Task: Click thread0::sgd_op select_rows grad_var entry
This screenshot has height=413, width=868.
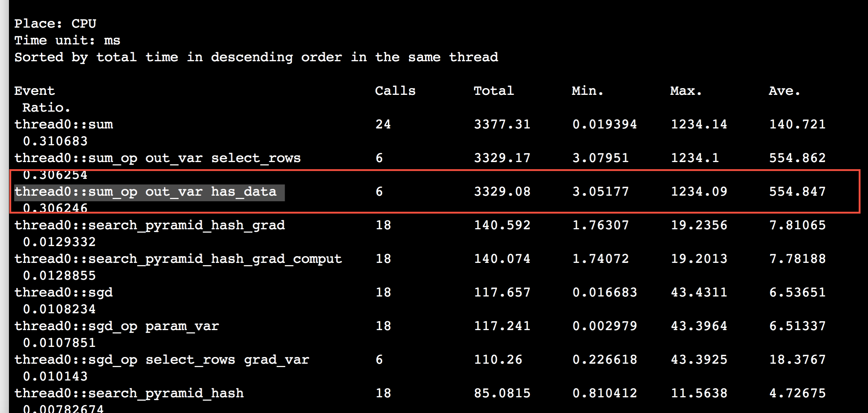Action: (161, 360)
